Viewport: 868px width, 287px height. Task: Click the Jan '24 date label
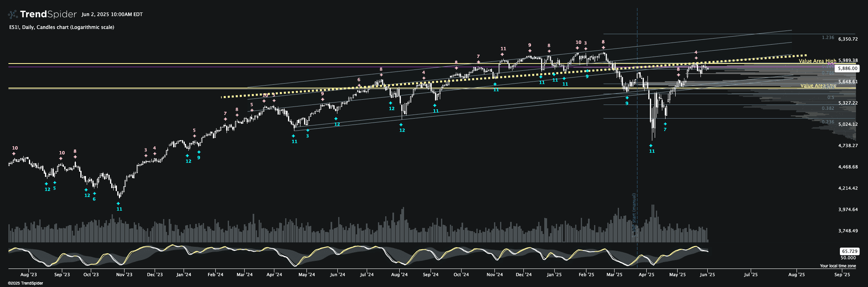point(184,275)
